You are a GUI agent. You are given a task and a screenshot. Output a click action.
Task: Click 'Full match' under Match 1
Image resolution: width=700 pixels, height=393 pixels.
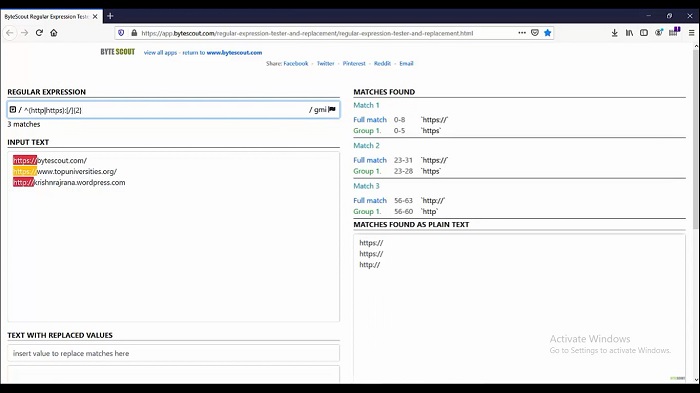(x=370, y=120)
